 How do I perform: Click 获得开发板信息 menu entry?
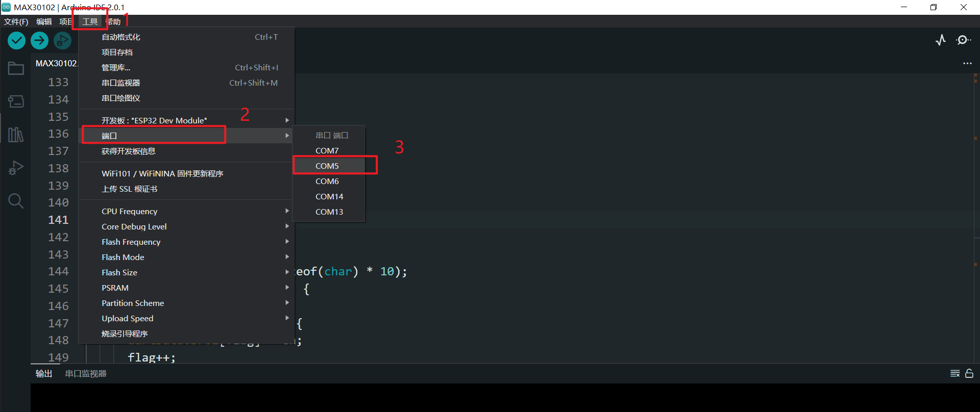pyautogui.click(x=187, y=151)
